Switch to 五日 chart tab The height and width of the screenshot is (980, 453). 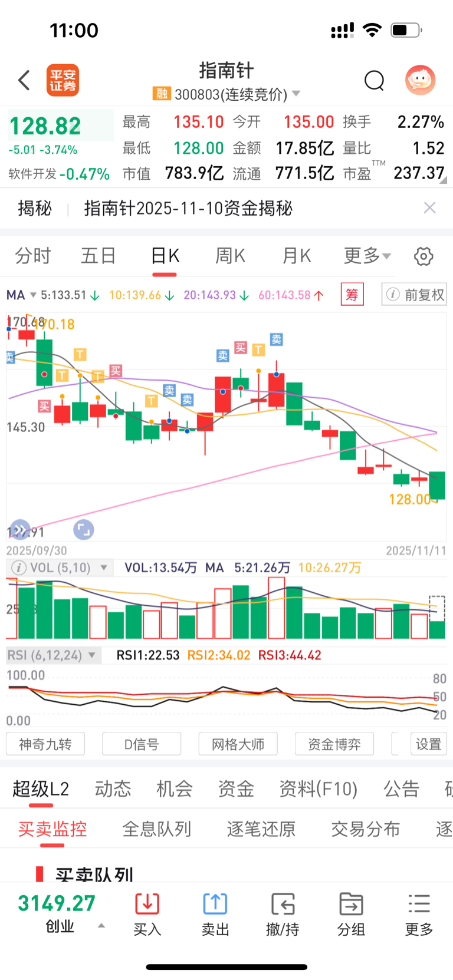coord(98,256)
